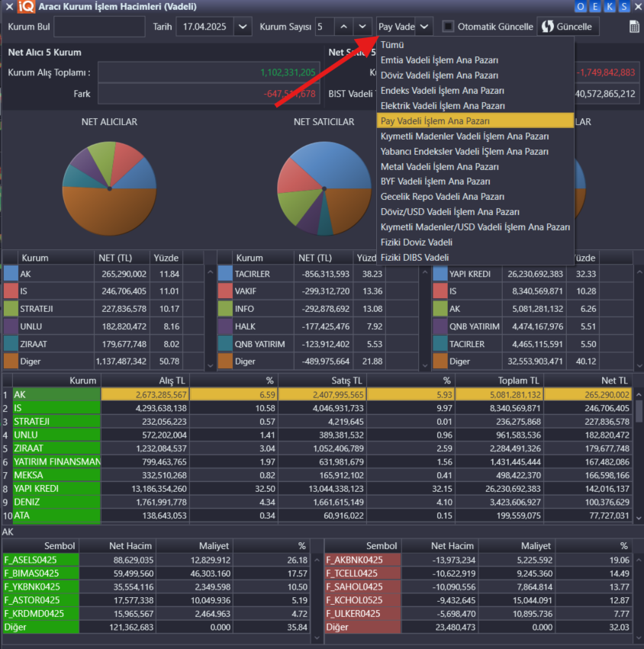Select Kıymetli Madenler/USD Vadeli İşlem Ana Pazarı

click(475, 227)
